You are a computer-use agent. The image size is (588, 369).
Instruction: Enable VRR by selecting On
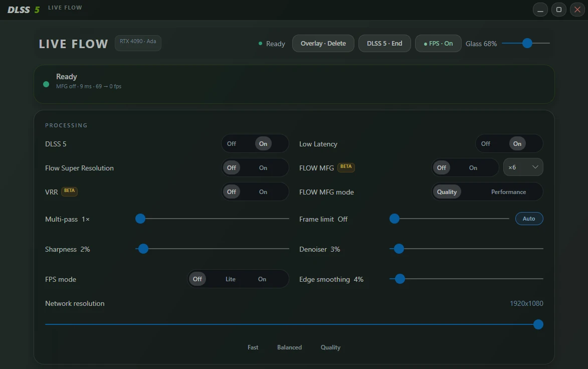point(263,192)
